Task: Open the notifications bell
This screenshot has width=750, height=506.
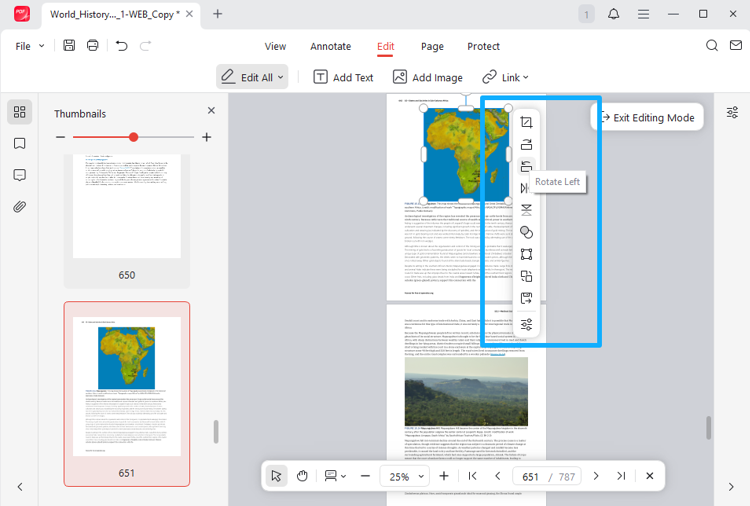Action: pyautogui.click(x=613, y=14)
